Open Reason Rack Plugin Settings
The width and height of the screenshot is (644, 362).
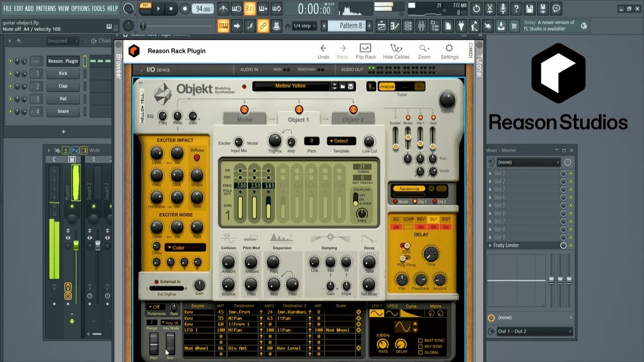coord(449,51)
